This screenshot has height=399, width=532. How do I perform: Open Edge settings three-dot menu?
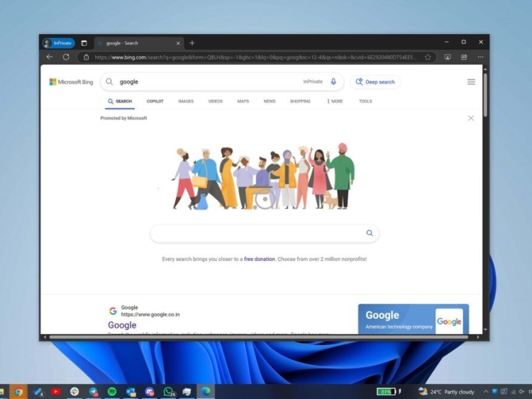[480, 57]
